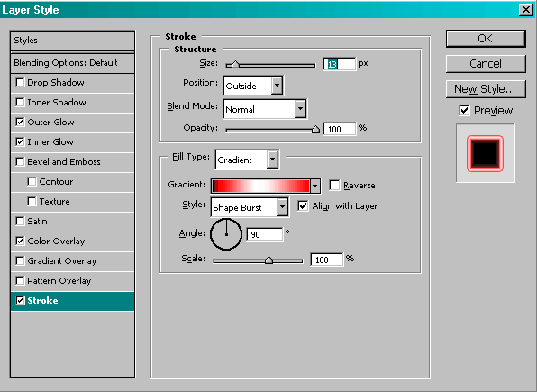Enable the Drop Shadow checkbox
537x392 pixels.
20,83
